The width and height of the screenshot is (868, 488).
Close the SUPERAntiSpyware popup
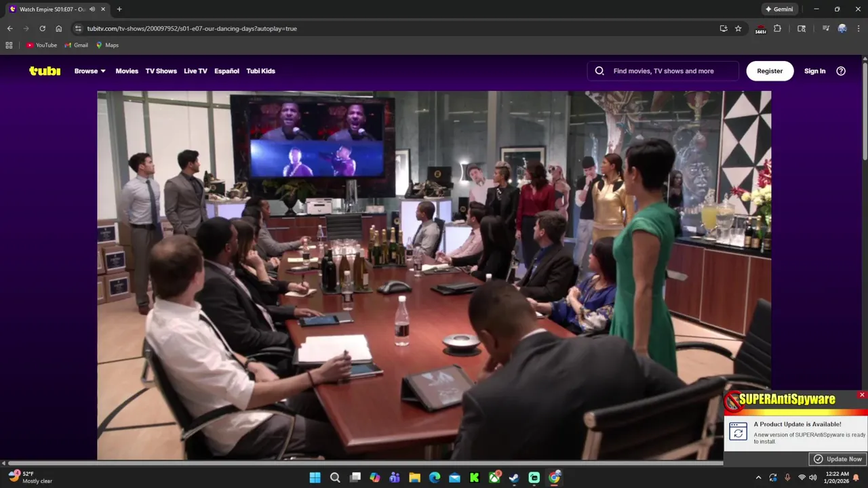coord(862,395)
